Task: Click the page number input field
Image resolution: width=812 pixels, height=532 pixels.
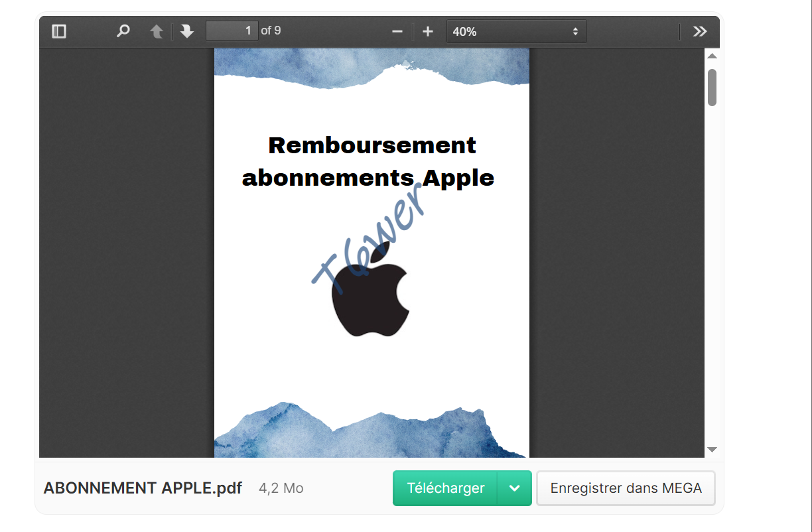Action: tap(232, 31)
